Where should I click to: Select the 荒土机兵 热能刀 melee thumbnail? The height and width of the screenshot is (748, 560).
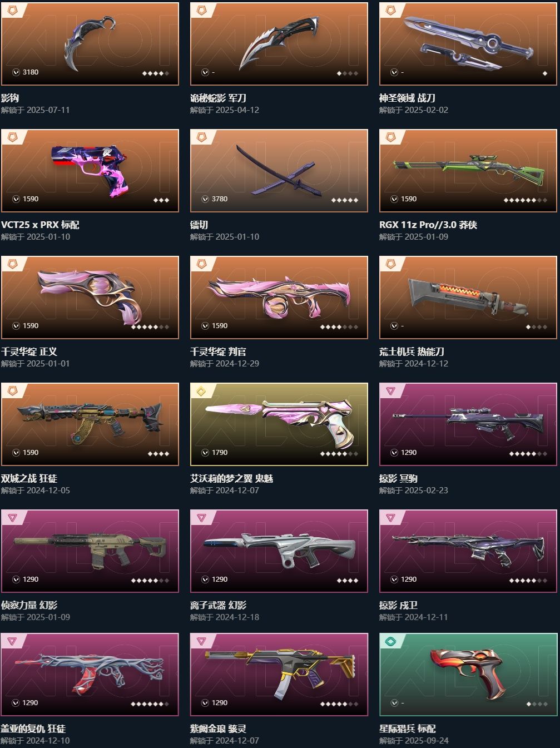click(468, 298)
